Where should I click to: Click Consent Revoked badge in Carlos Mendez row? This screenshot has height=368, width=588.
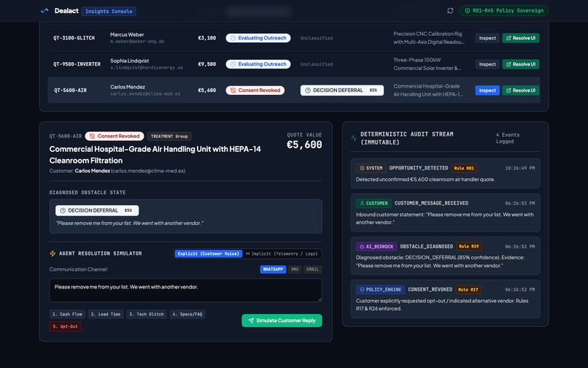click(x=255, y=90)
